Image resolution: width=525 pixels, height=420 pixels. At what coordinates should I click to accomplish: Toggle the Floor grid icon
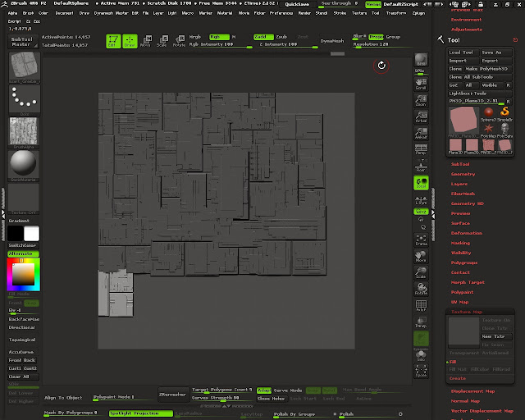pyautogui.click(x=421, y=167)
